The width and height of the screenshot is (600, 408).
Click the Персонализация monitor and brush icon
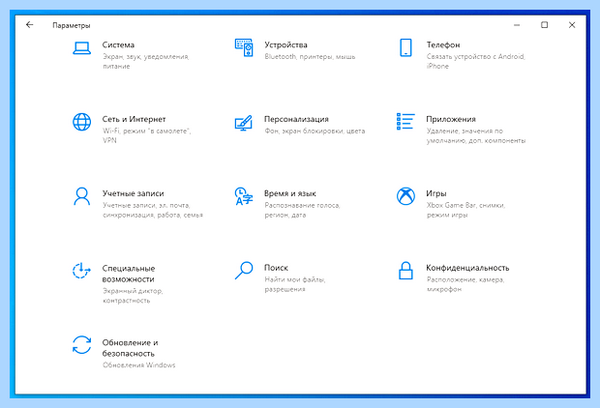tap(243, 123)
